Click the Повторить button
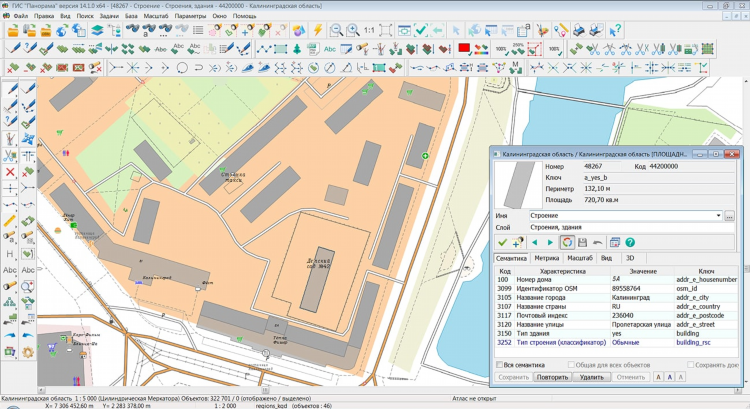This screenshot has height=409, width=750. coord(552,377)
